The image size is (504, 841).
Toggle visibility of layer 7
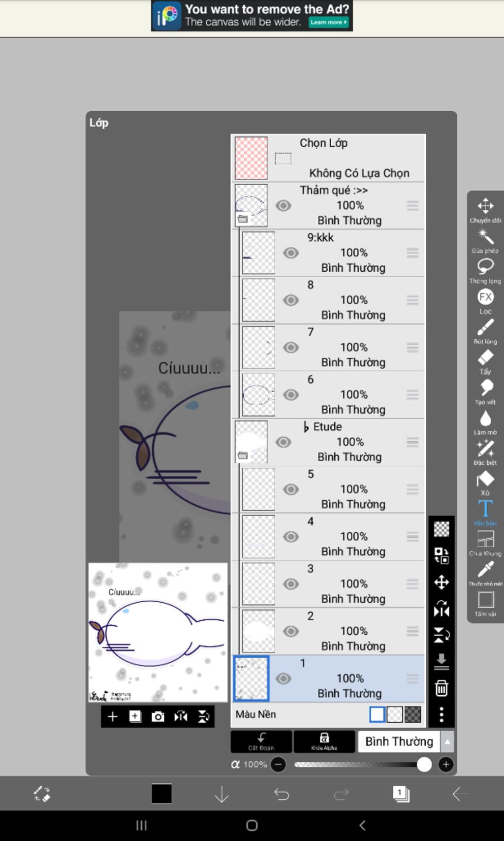pos(291,347)
